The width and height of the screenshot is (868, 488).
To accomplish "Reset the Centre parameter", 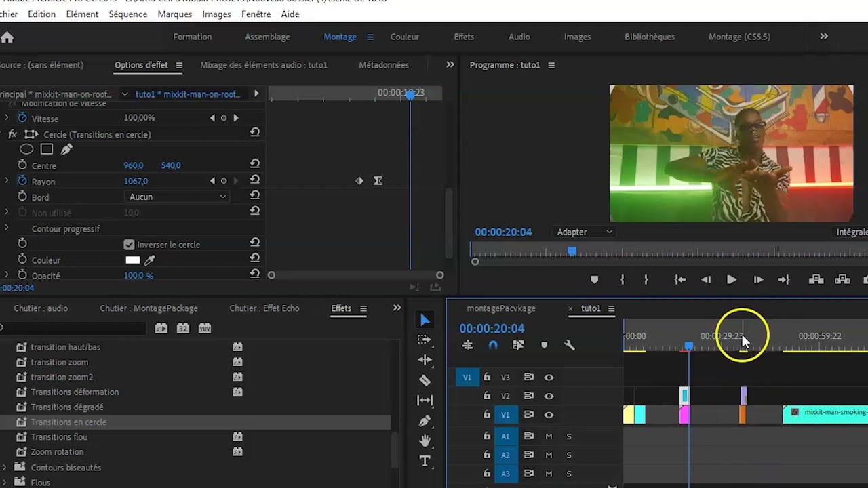I will pyautogui.click(x=254, y=165).
